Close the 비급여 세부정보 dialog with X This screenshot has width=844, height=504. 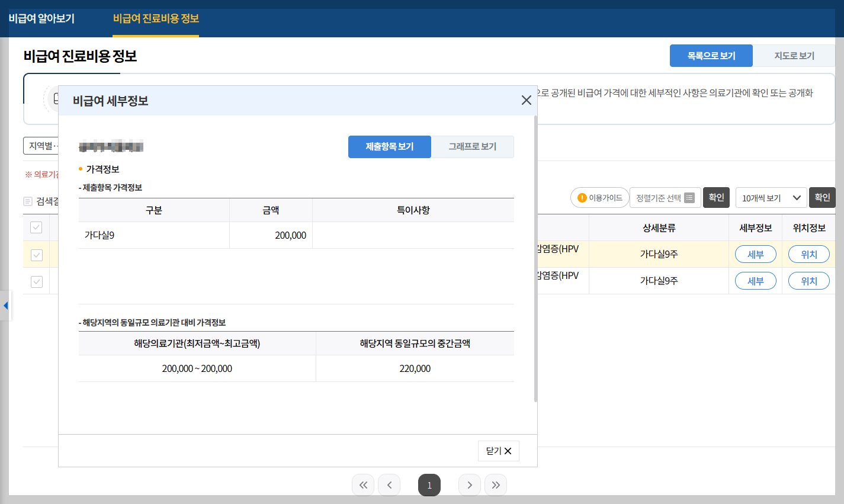tap(526, 100)
